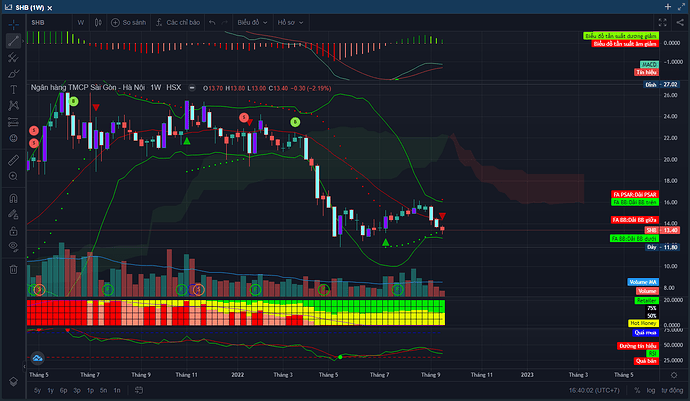Click the Tín hiệu signal label
690x401 pixels.
click(x=646, y=72)
